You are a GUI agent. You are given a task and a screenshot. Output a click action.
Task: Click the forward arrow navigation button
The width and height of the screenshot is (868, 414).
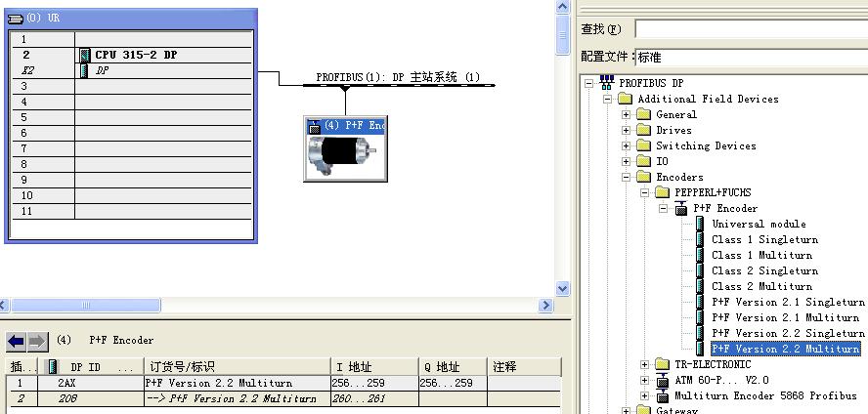pyautogui.click(x=37, y=342)
